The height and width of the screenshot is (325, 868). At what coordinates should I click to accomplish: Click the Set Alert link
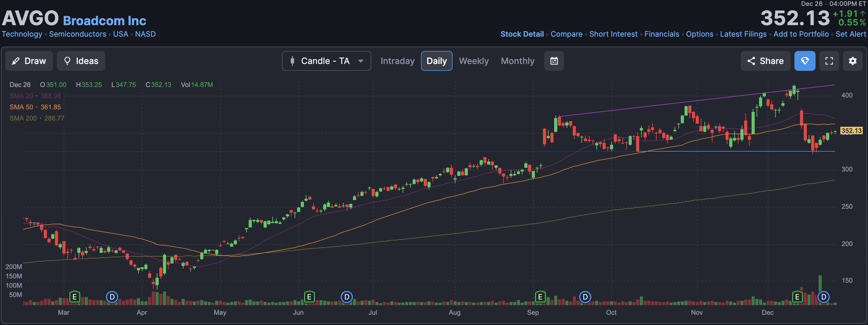point(851,34)
